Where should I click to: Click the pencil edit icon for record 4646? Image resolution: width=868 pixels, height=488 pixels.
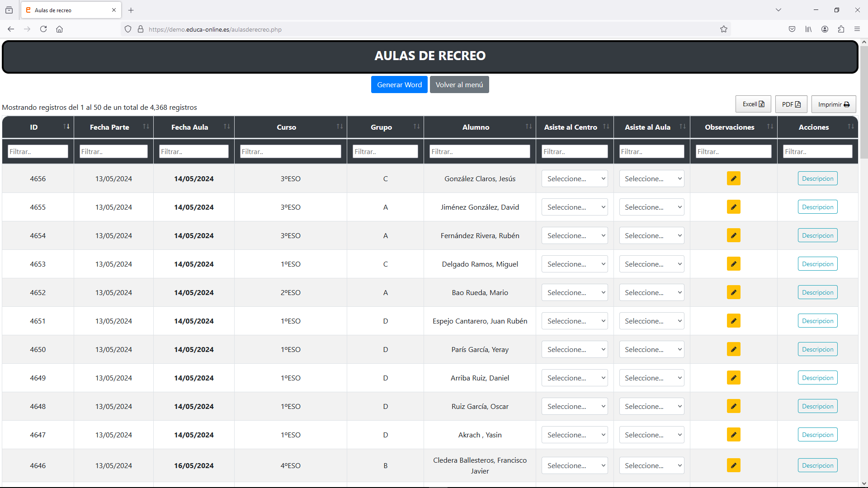pyautogui.click(x=733, y=465)
